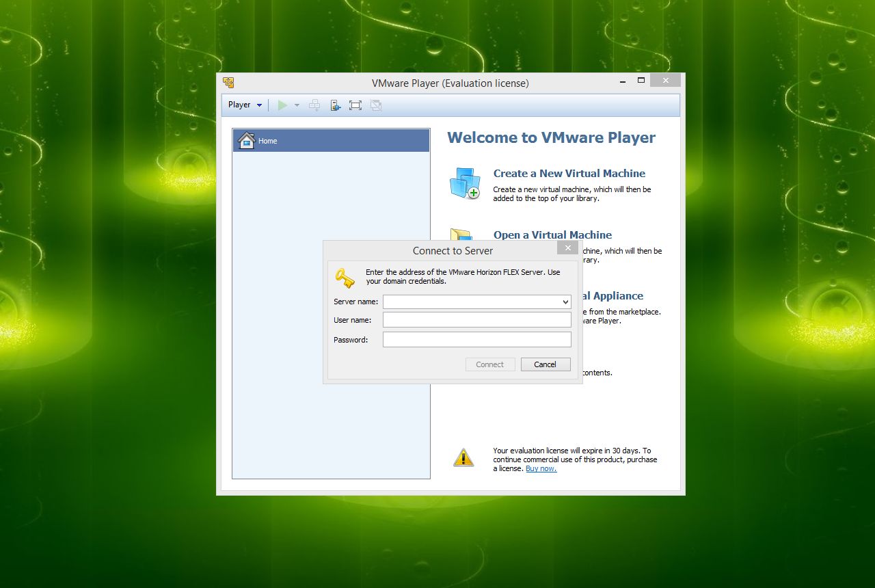
Task: Click the 'User name:' label
Action: [352, 320]
